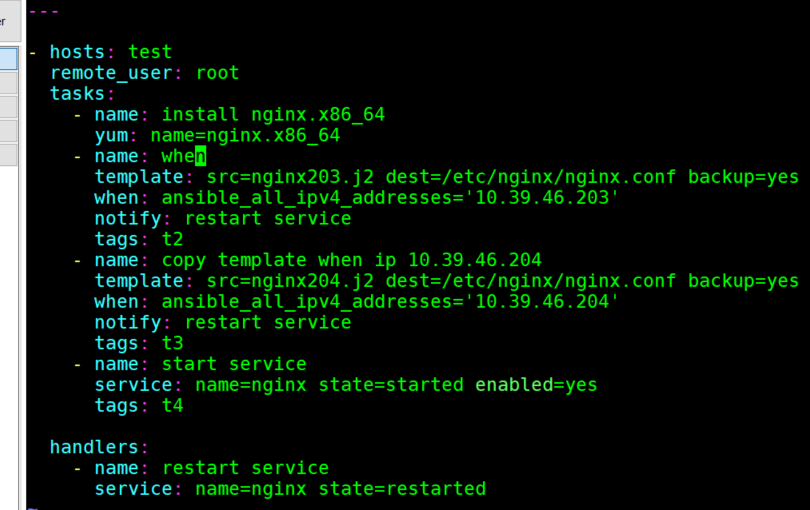810x510 pixels.
Task: Click the 'root' value text
Action: 217,73
